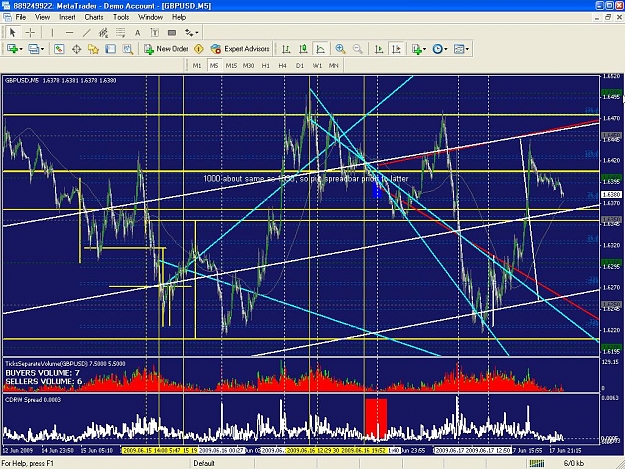
Task: Choose the Draw Trendline tool
Action: [86, 33]
